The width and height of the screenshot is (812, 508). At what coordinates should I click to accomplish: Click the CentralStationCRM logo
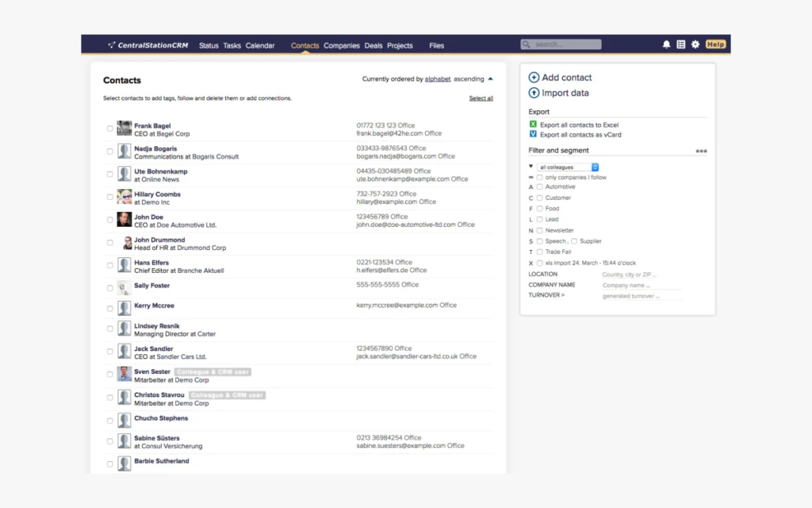click(x=148, y=45)
